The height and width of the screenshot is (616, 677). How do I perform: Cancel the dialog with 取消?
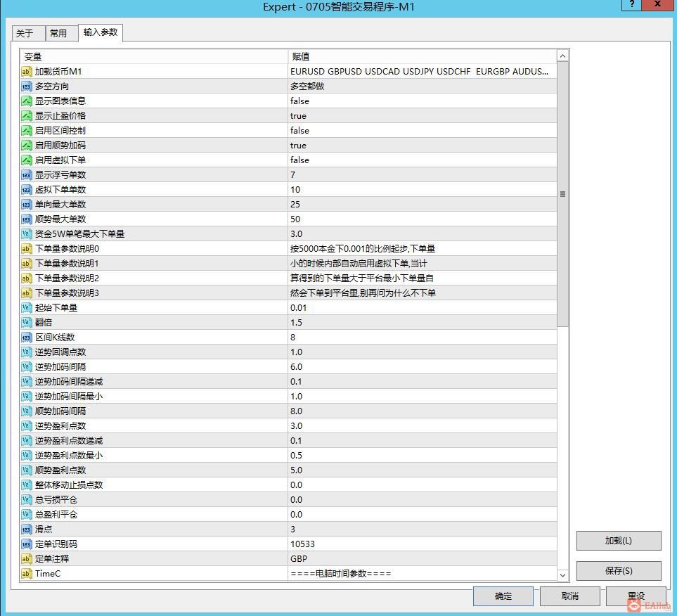569,596
